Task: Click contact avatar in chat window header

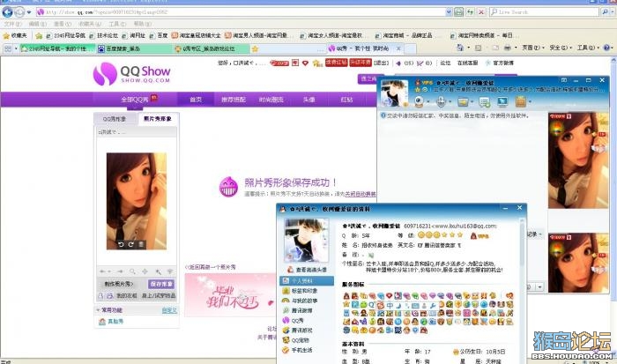Action: (395, 93)
